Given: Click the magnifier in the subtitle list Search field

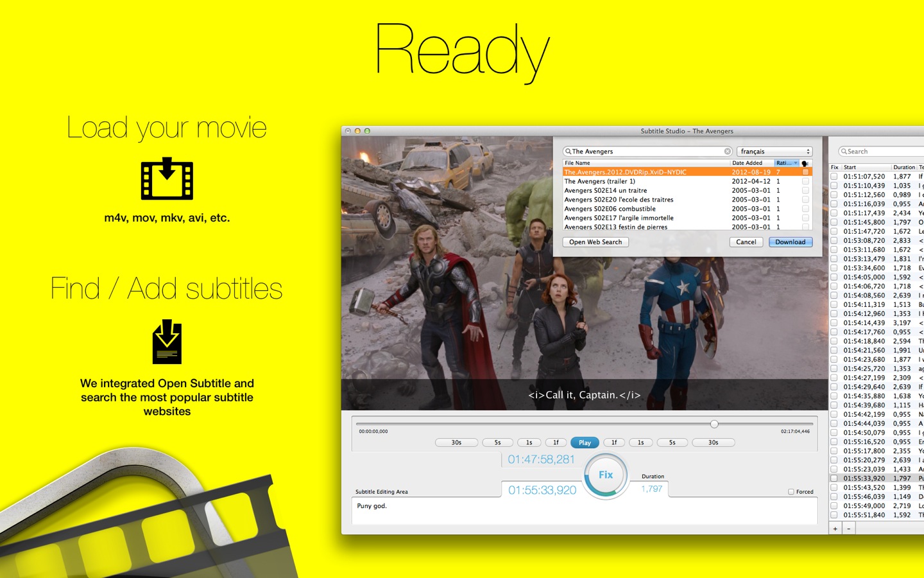Looking at the screenshot, I should tap(844, 152).
